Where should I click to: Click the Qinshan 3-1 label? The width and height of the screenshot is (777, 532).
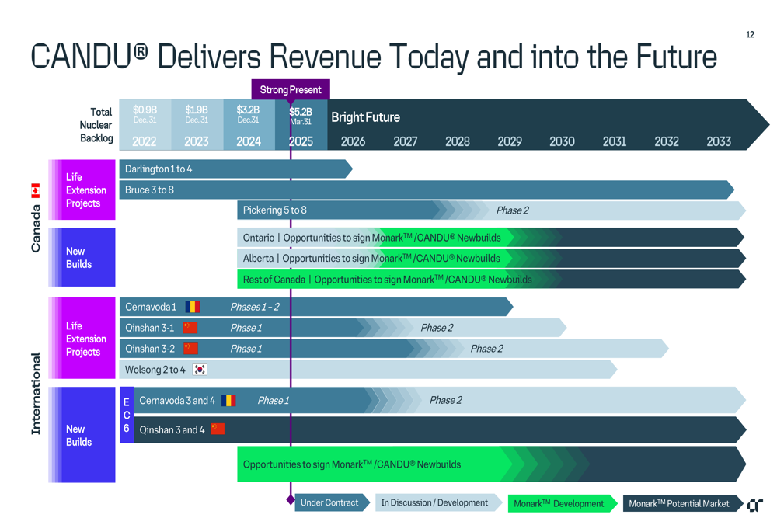pyautogui.click(x=150, y=328)
